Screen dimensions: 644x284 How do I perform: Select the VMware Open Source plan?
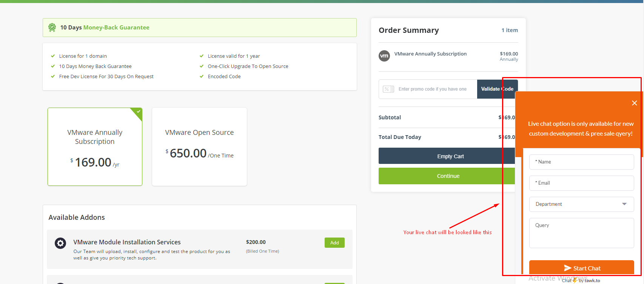click(x=199, y=147)
